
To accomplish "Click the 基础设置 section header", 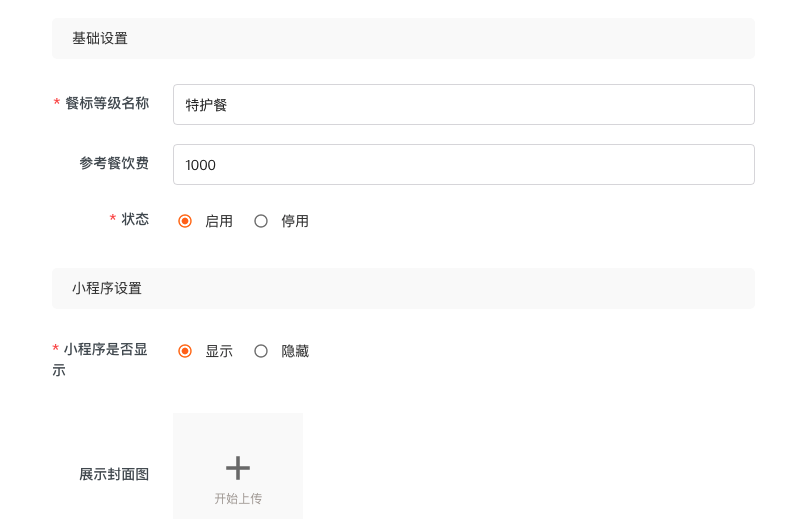I will tap(403, 38).
